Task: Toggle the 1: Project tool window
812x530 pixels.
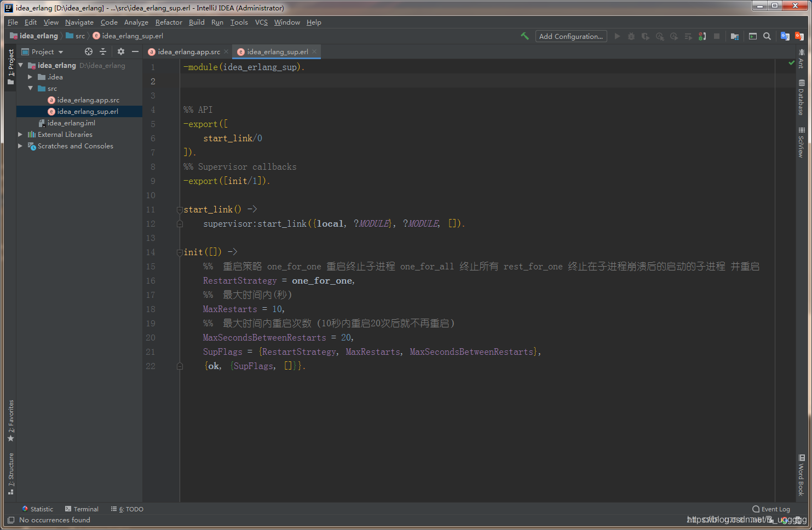Action: pyautogui.click(x=10, y=67)
